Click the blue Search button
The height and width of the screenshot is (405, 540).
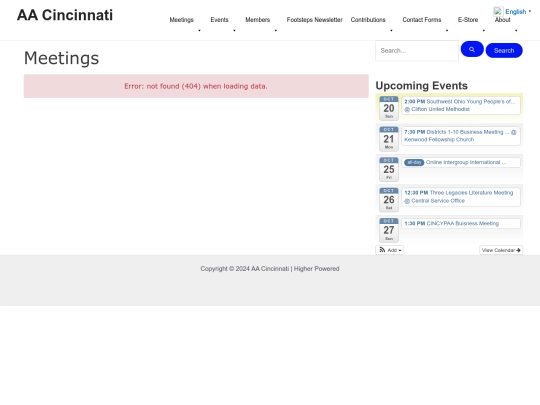pos(504,50)
